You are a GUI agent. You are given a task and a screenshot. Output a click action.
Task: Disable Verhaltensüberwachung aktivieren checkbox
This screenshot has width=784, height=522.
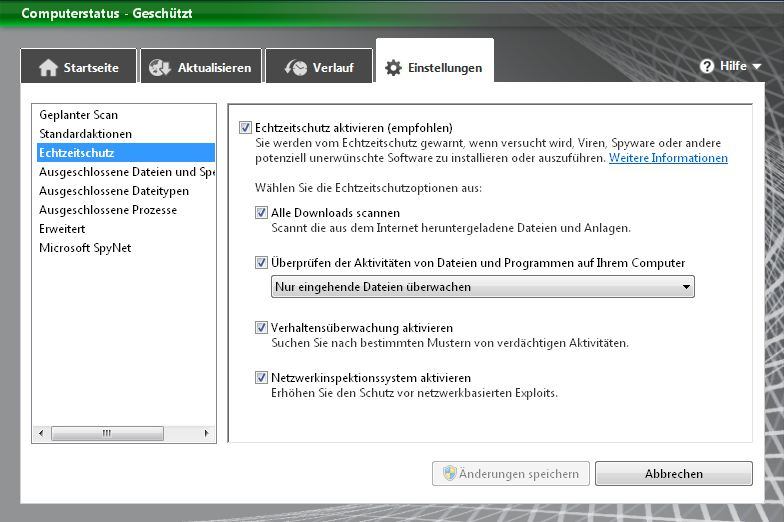[261, 328]
